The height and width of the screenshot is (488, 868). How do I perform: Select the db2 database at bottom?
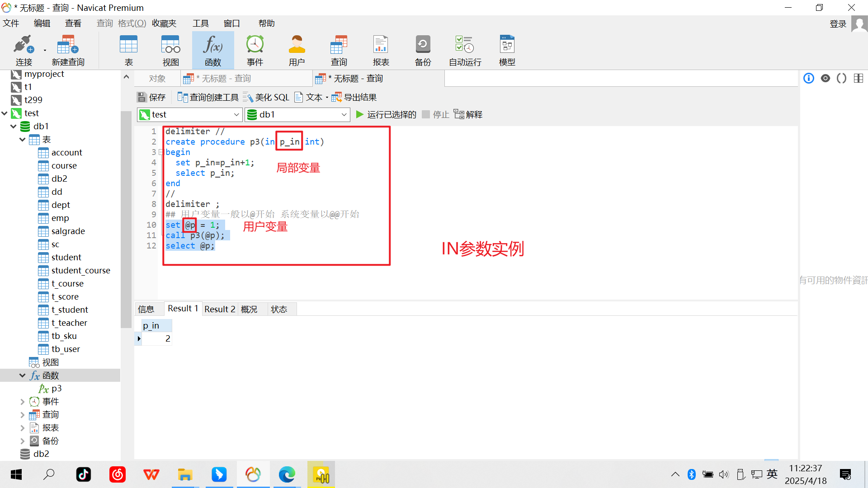click(41, 454)
